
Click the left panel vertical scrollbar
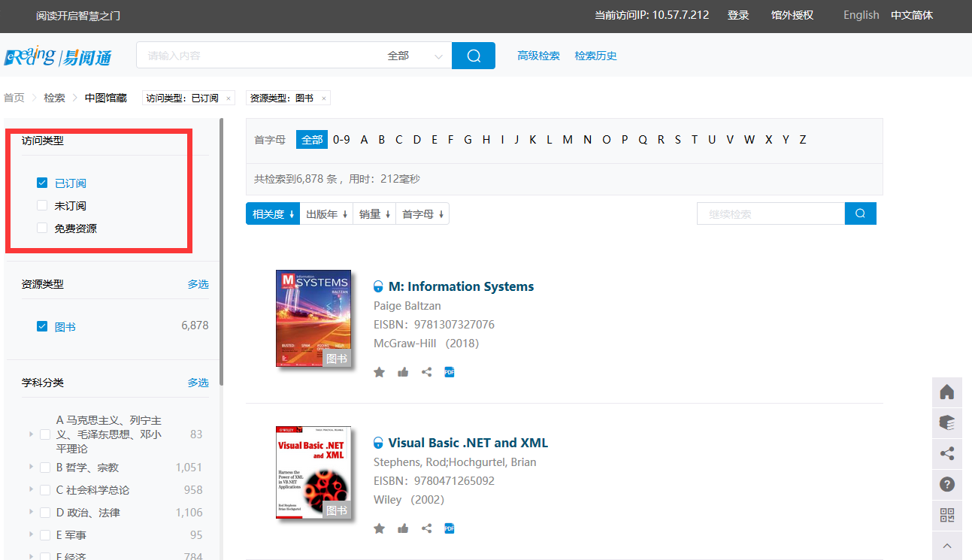click(x=221, y=248)
